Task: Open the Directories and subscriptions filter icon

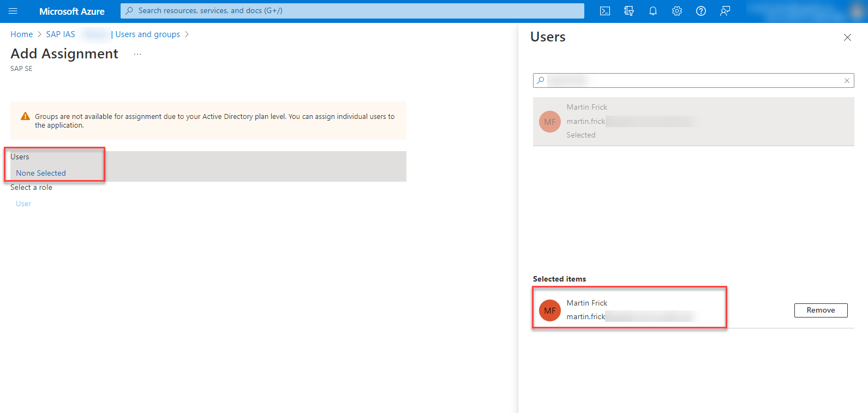Action: (629, 11)
